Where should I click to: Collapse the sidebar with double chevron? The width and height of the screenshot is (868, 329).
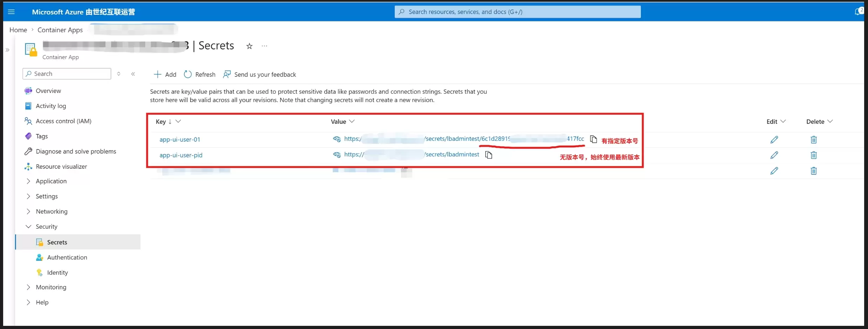[x=133, y=74]
